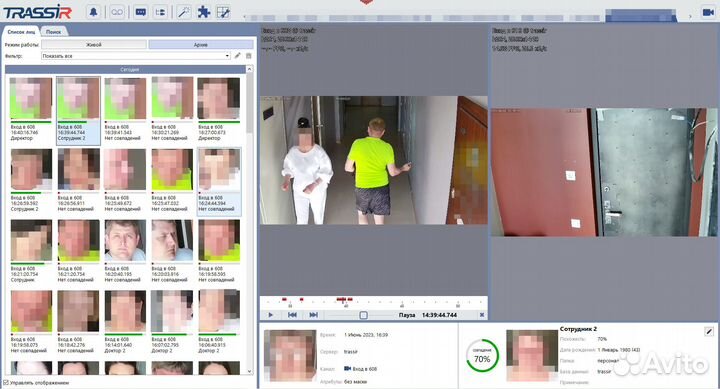Open the puzzle-piece modules icon
The width and height of the screenshot is (720, 389).
click(203, 12)
